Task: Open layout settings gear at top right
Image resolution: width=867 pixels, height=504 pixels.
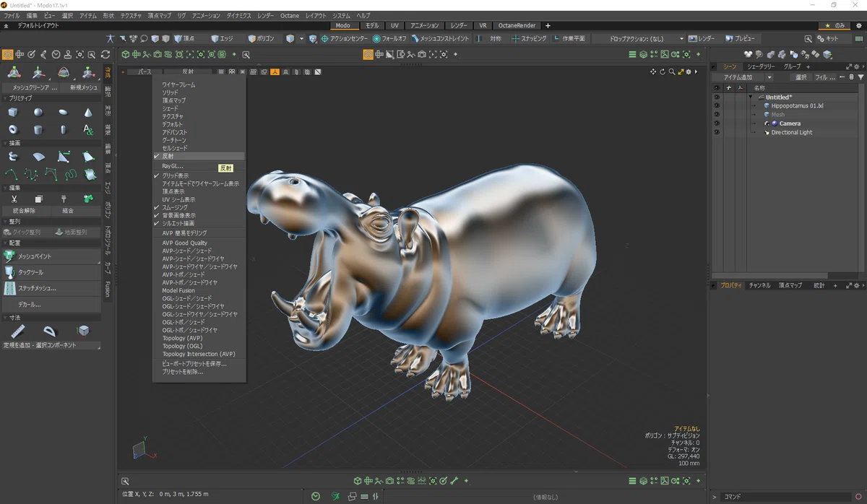Action: pos(858,25)
